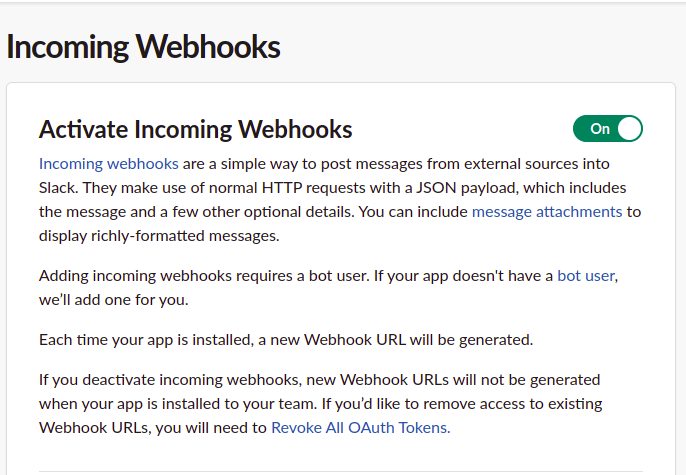
Task: Click the "On" label inside the green switch
Action: (599, 129)
